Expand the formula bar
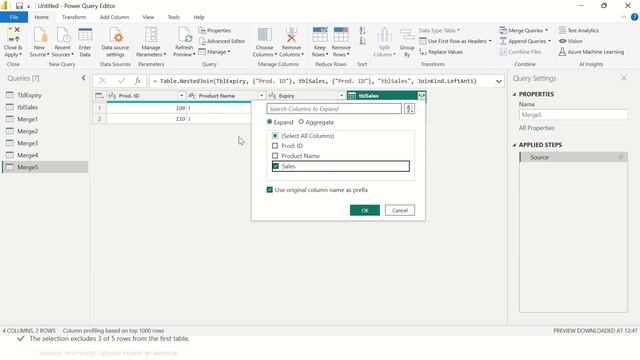The height and width of the screenshot is (360, 640). 498,81
